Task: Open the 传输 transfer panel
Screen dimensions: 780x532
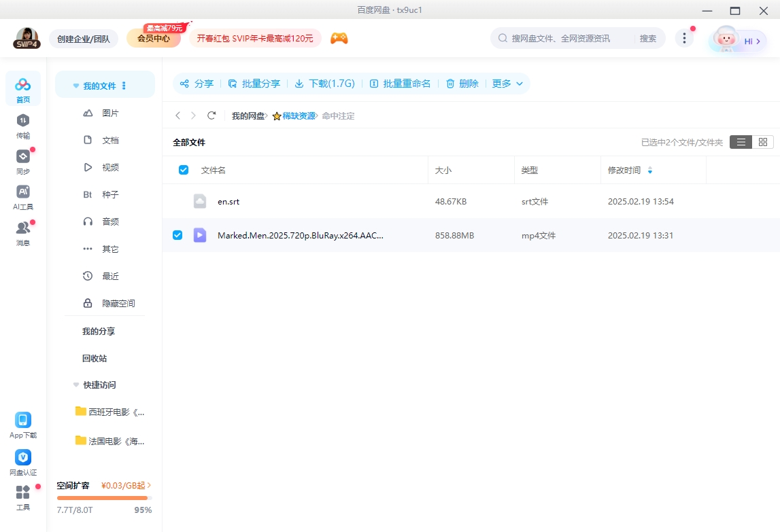Action: coord(23,126)
